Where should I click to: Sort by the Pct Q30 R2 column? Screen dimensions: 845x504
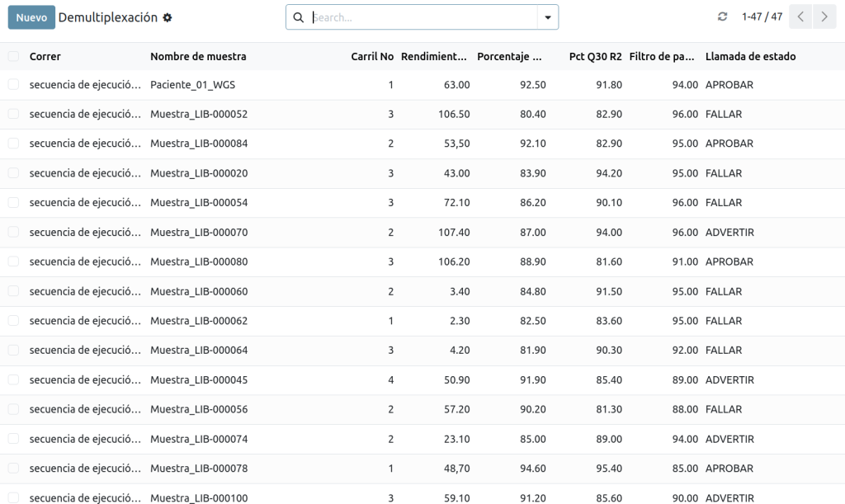pos(595,57)
